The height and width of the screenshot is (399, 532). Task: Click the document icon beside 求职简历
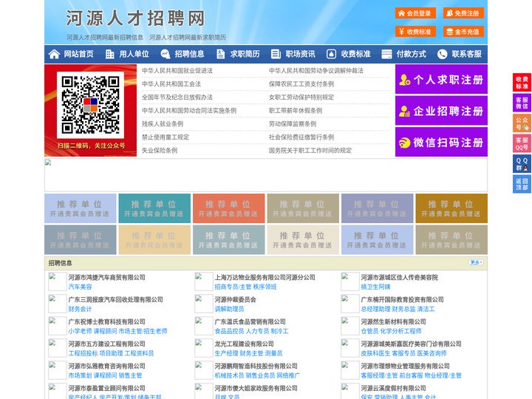coord(220,54)
